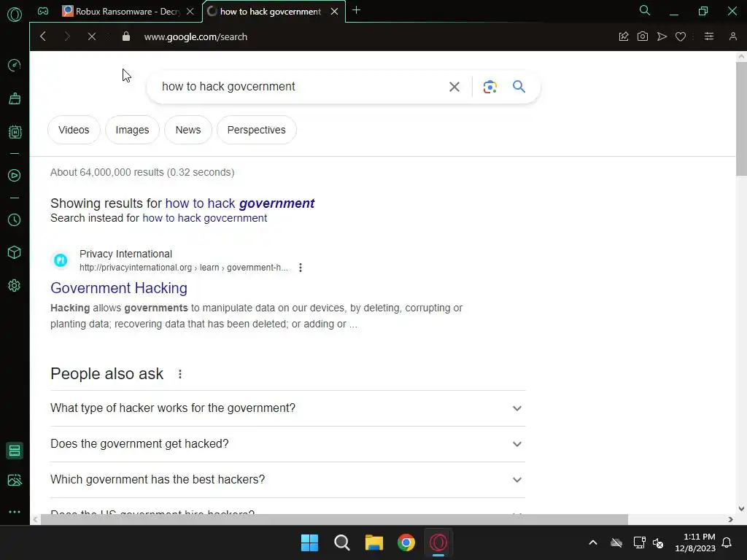Open GX Corner gamepad icon
The image size is (747, 560).
(x=43, y=12)
